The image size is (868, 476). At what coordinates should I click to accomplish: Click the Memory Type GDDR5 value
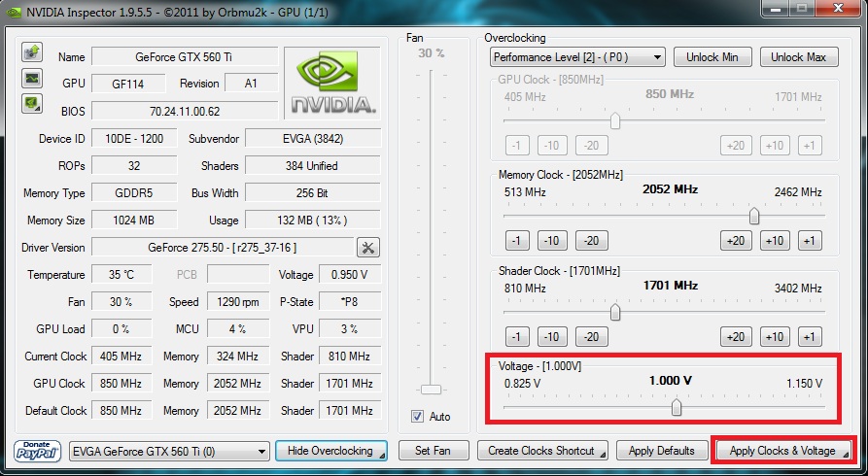coord(134,193)
